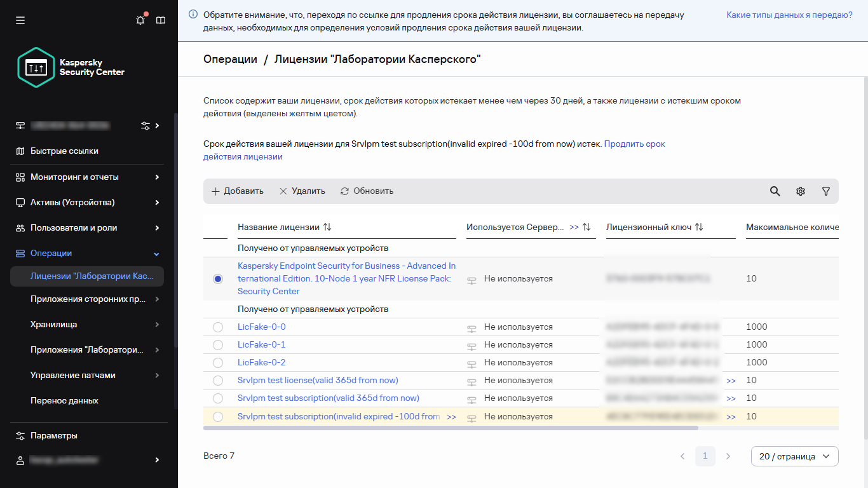Image resolution: width=868 pixels, height=488 pixels.
Task: Select Srvlpm test license radio button
Action: tap(218, 381)
